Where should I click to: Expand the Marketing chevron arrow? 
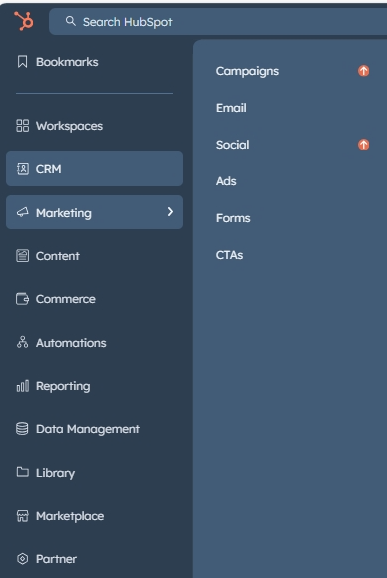170,212
